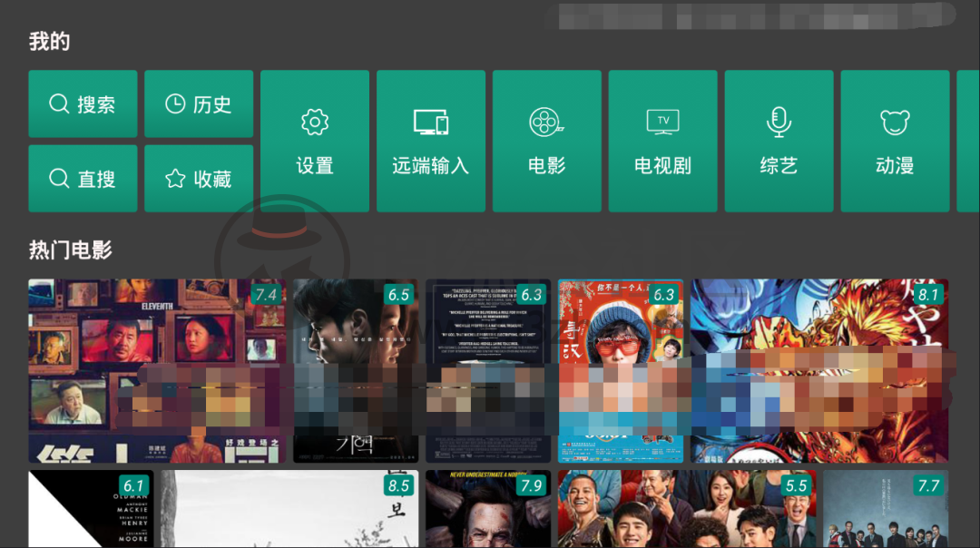Click the 我的 section heading
Image resolution: width=980 pixels, height=548 pixels.
[x=49, y=41]
